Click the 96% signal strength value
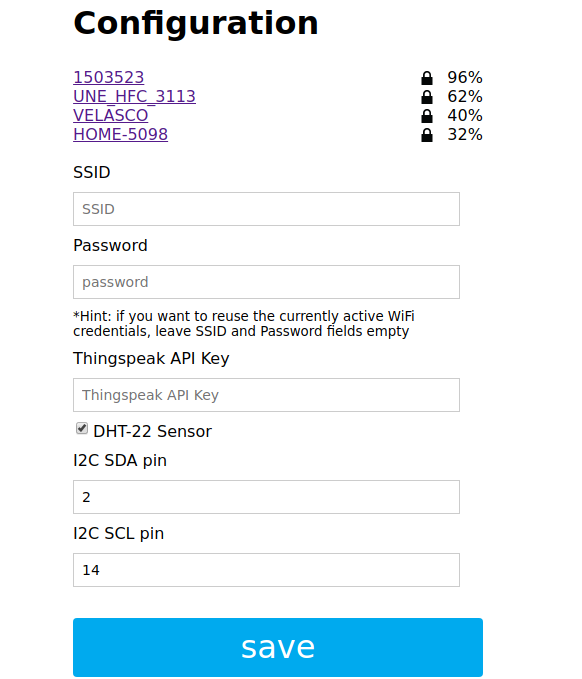This screenshot has height=679, width=582. [465, 78]
